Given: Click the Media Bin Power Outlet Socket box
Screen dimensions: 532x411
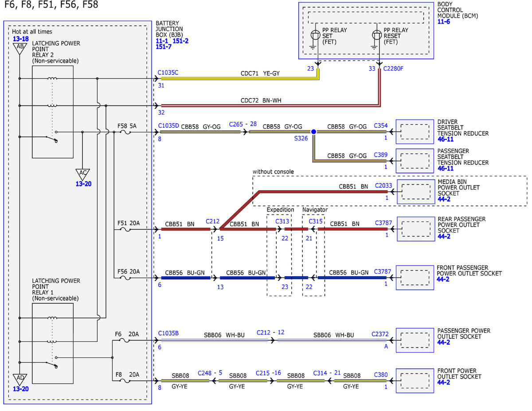Looking at the screenshot, I should click(x=415, y=192).
